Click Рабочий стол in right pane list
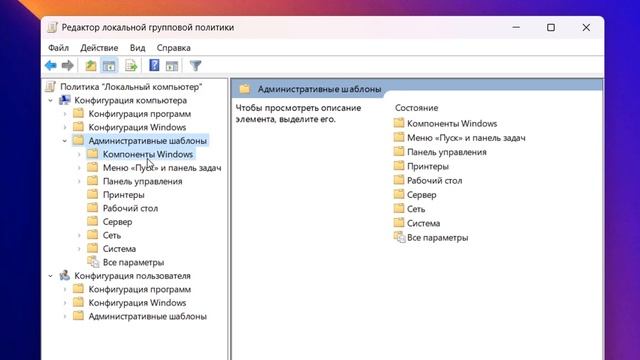This screenshot has height=360, width=640. pyautogui.click(x=434, y=180)
